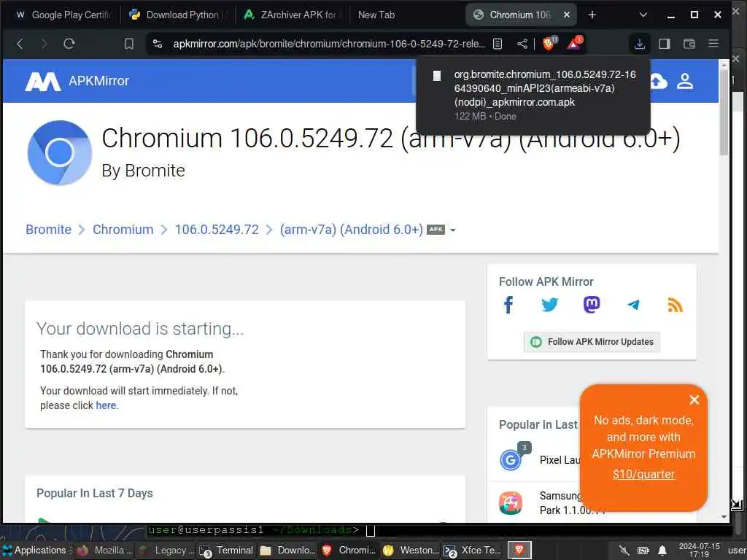Click the muted microphone tray icon
The image size is (747, 560).
tap(624, 551)
